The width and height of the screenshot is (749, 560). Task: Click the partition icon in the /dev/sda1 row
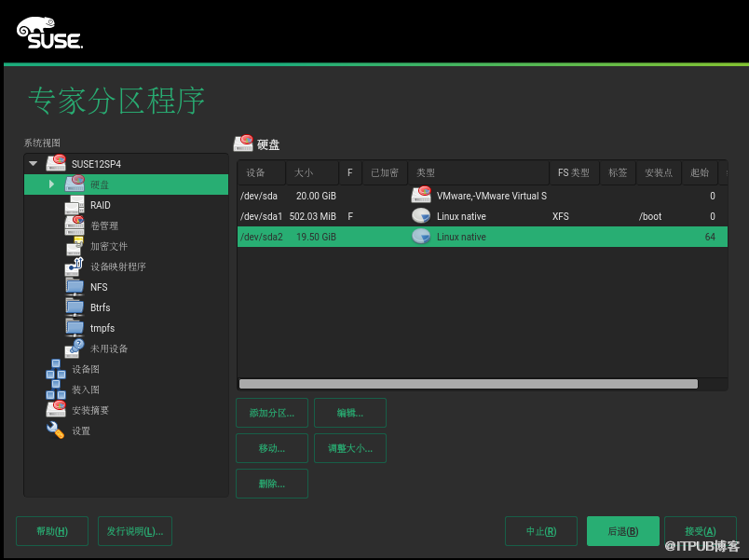coord(421,215)
